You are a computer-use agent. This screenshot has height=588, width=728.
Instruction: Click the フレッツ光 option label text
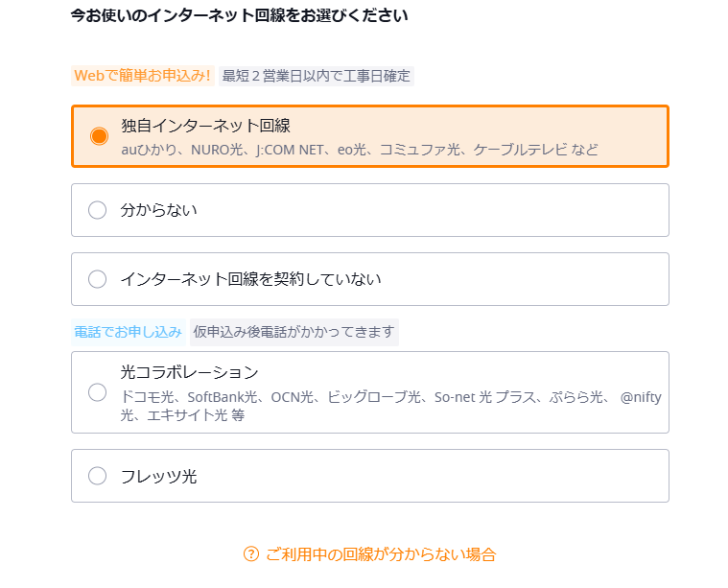[x=159, y=476]
